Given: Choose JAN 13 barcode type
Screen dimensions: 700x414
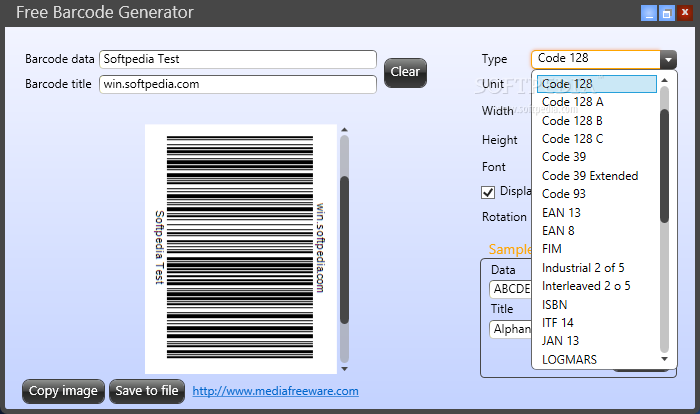Looking at the screenshot, I should coord(597,341).
